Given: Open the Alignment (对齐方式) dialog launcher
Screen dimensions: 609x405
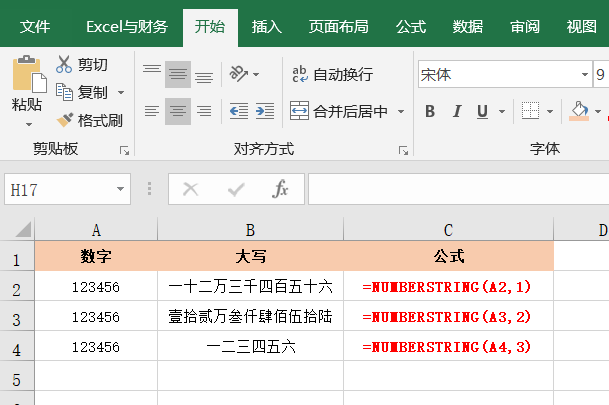Looking at the screenshot, I should tap(403, 150).
